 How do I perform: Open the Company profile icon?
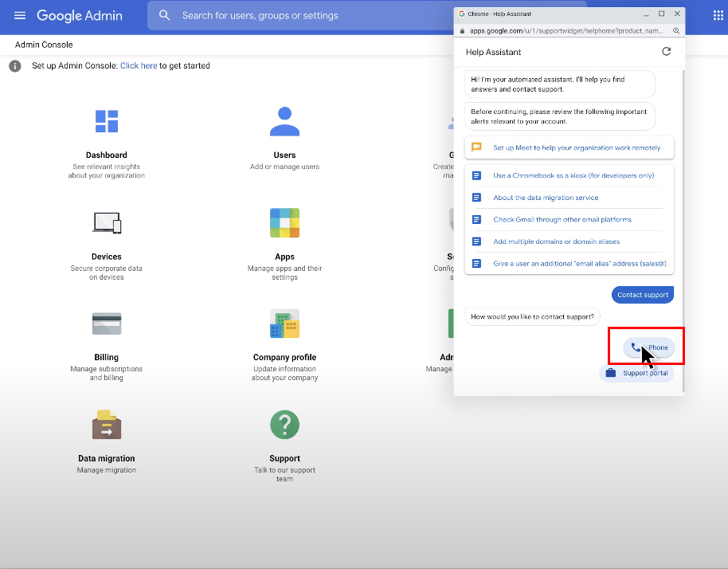[284, 324]
